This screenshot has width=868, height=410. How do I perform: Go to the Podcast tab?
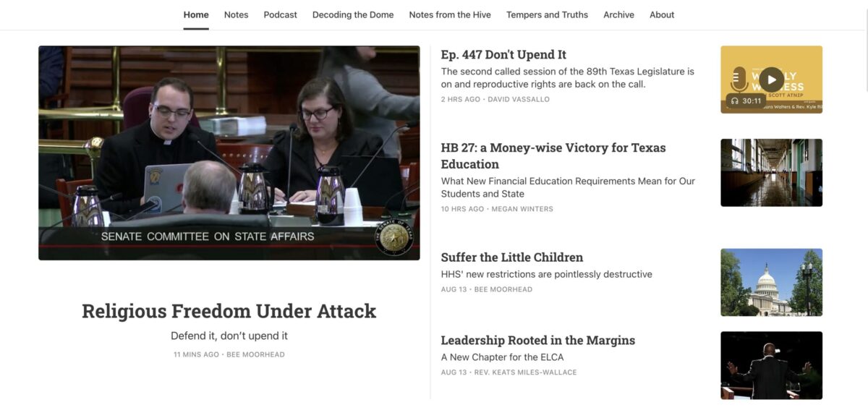281,14
